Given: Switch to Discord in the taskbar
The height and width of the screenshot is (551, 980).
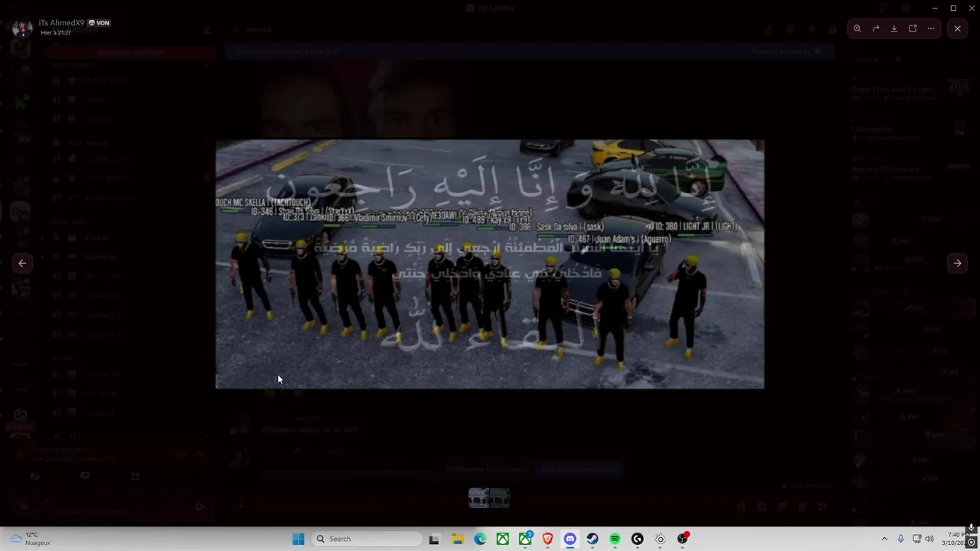Looking at the screenshot, I should pyautogui.click(x=570, y=539).
